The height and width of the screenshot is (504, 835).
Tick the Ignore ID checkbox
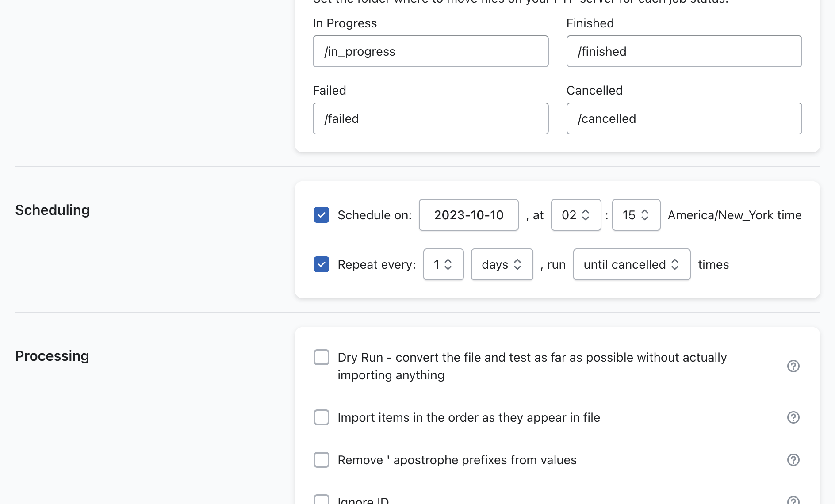[322, 500]
